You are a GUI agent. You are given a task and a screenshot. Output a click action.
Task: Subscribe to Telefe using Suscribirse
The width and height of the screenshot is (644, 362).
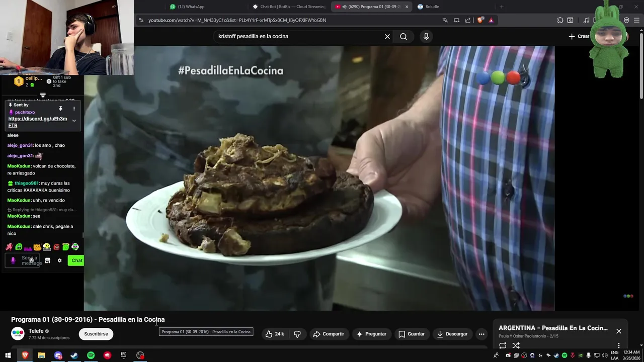(96, 334)
